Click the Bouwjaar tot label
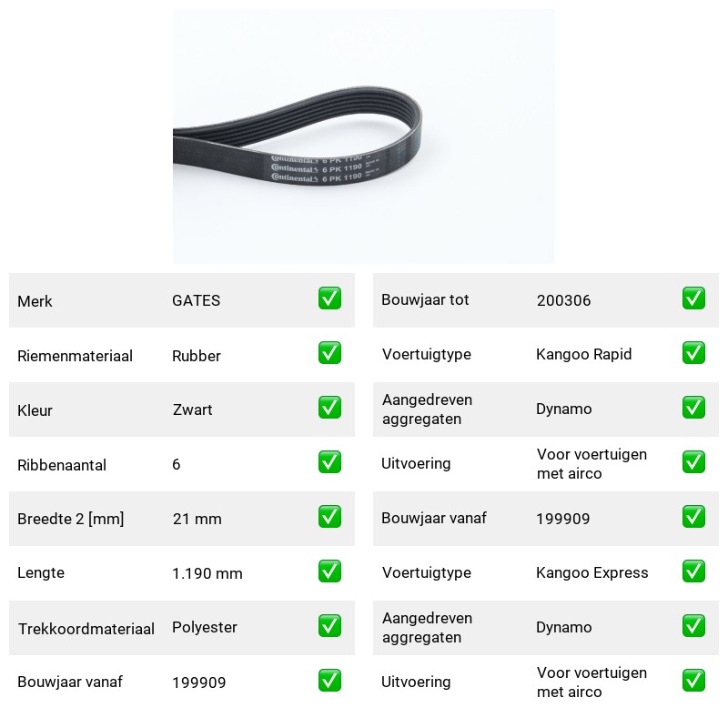 pyautogui.click(x=425, y=300)
